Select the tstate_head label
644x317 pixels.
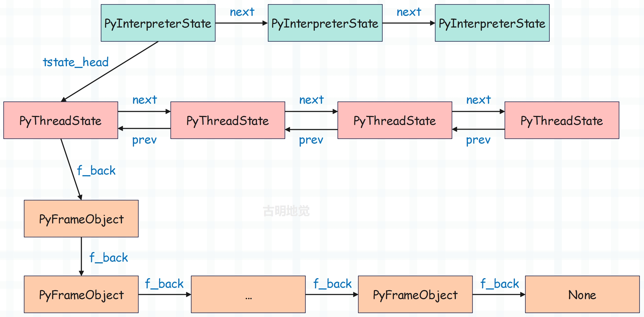(x=76, y=63)
